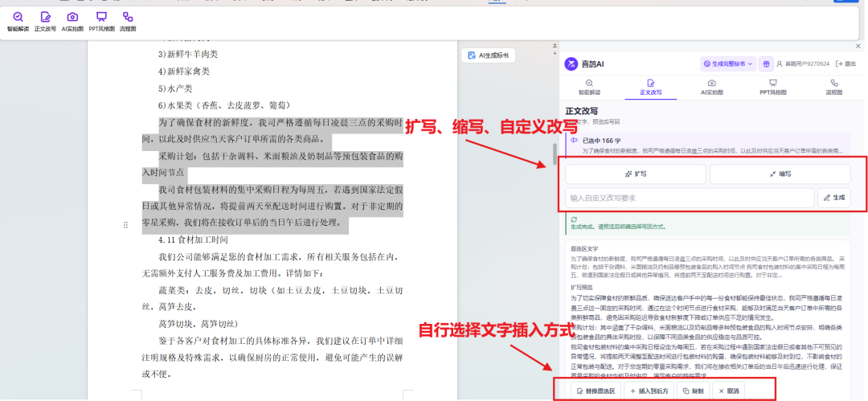868x401 pixels.
Task: Cancel with the 取消 button
Action: (728, 391)
